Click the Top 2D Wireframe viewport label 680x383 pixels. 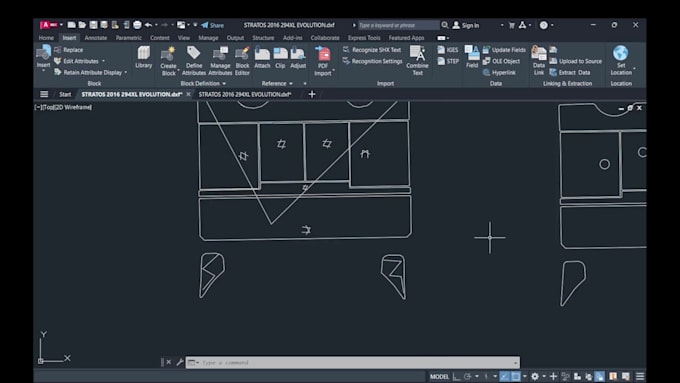click(x=63, y=107)
